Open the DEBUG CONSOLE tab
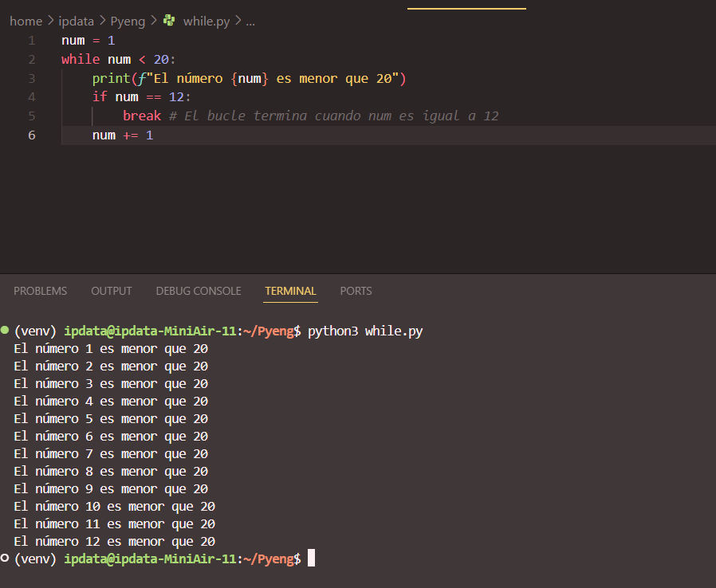 click(199, 291)
